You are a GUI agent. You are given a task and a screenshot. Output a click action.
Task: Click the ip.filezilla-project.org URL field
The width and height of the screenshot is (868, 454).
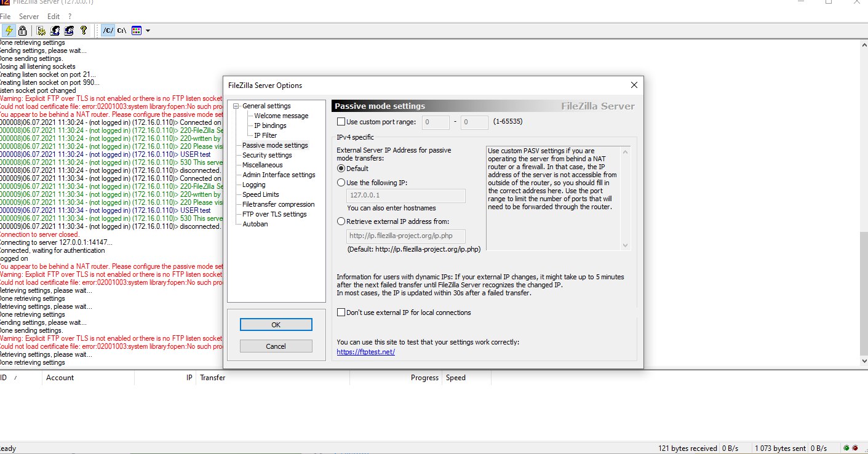[405, 236]
